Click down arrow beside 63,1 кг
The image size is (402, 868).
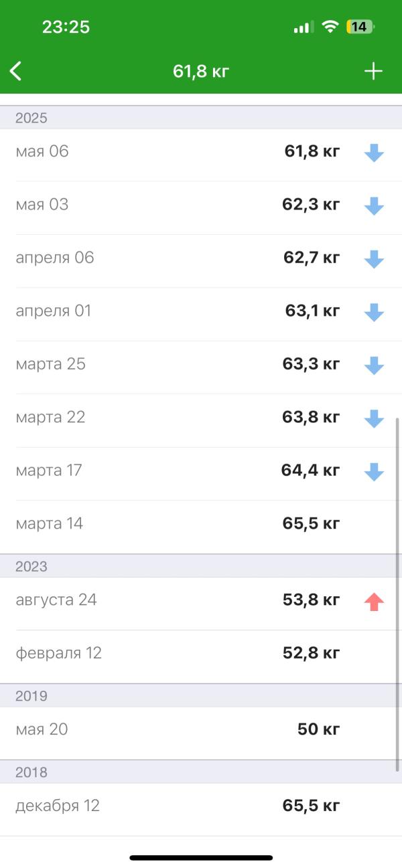374,312
